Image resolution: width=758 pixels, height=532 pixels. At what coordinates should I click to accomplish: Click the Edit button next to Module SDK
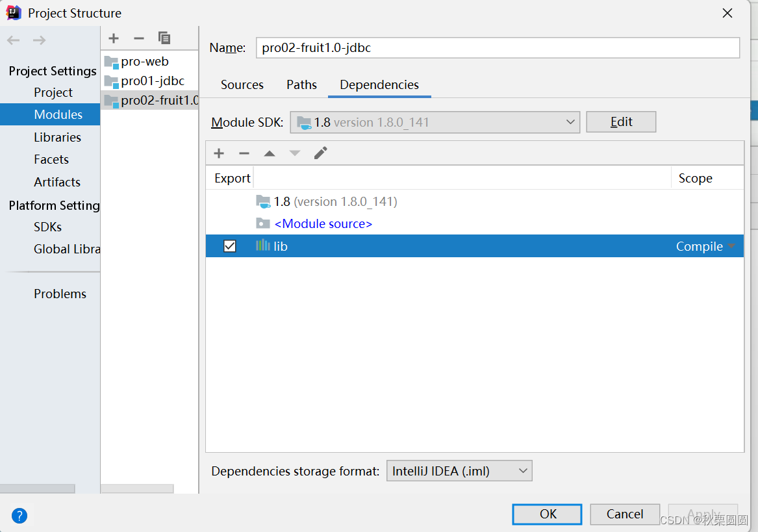point(621,121)
